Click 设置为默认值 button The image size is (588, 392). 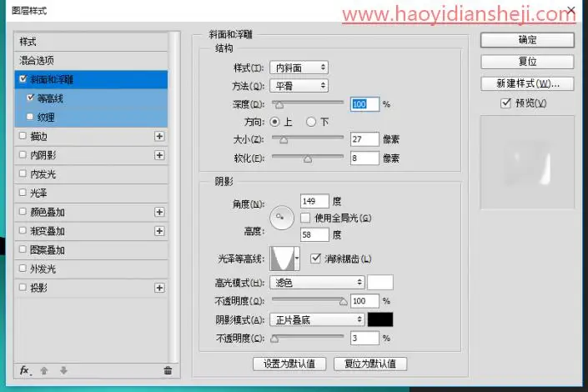click(x=289, y=364)
